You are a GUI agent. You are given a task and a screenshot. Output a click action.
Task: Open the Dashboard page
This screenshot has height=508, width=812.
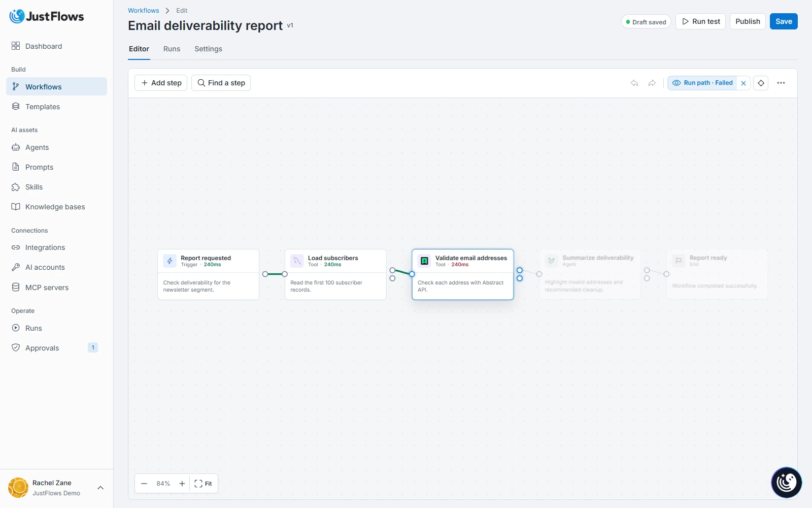click(x=56, y=46)
